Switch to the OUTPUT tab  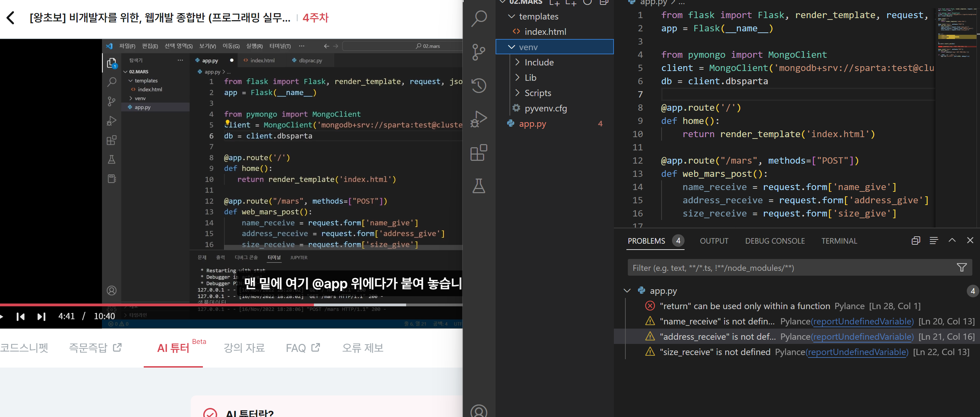tap(714, 241)
